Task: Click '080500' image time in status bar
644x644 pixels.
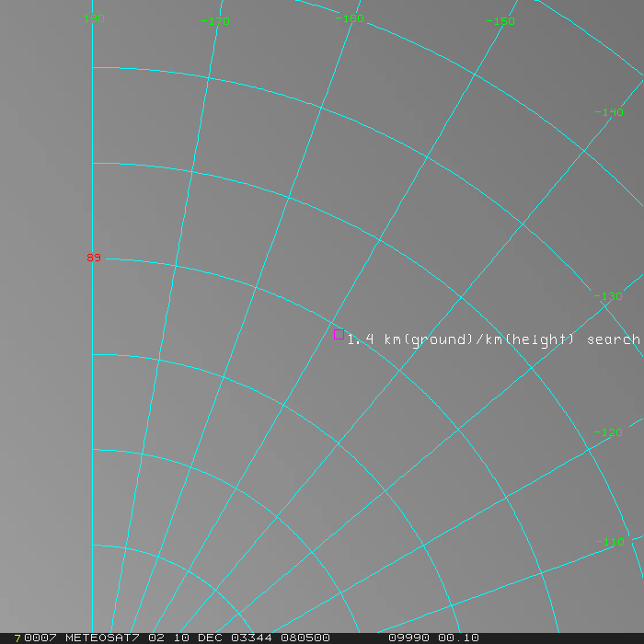Action: [x=305, y=638]
